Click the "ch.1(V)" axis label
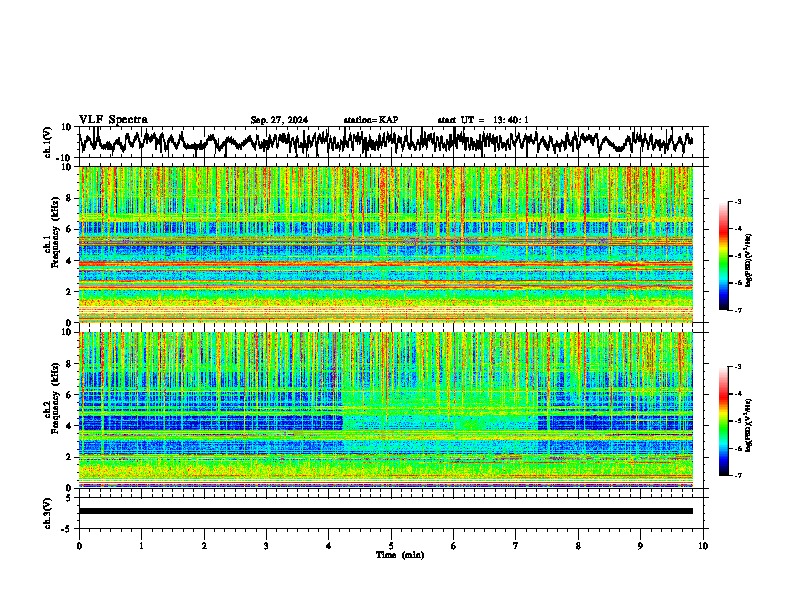 coord(48,142)
